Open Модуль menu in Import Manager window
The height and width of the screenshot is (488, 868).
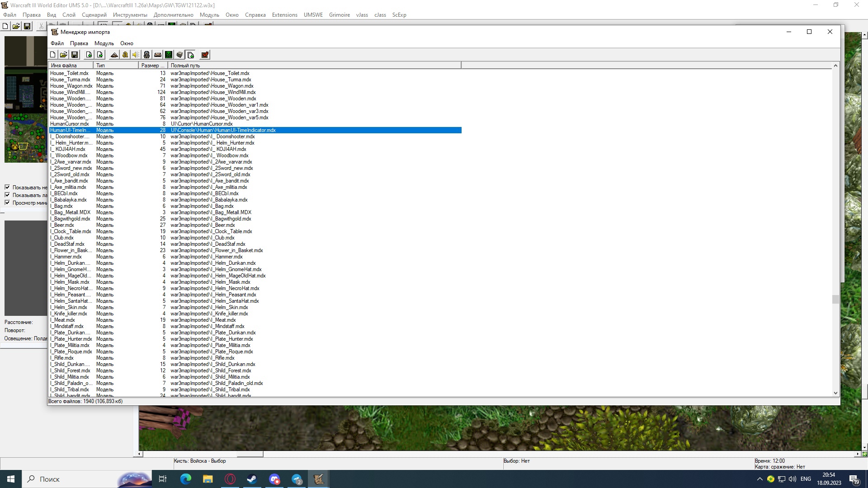click(x=104, y=43)
